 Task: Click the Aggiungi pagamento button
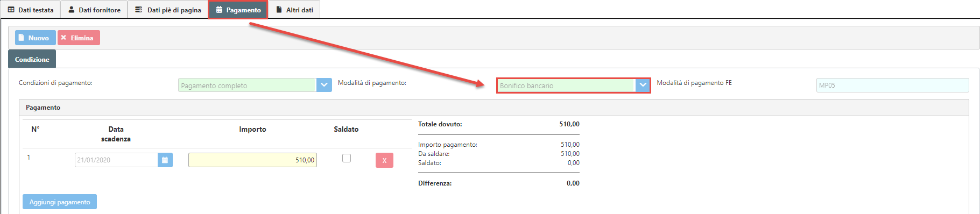click(x=60, y=202)
